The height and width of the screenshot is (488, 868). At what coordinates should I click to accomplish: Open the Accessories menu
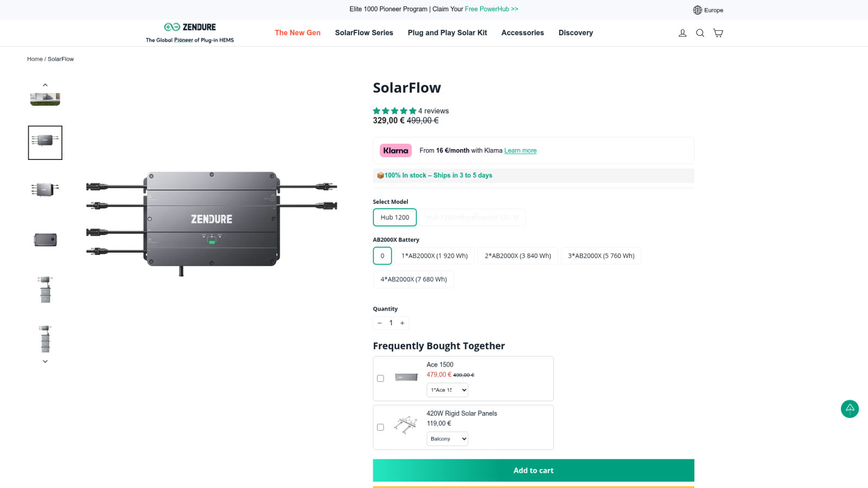coord(522,33)
